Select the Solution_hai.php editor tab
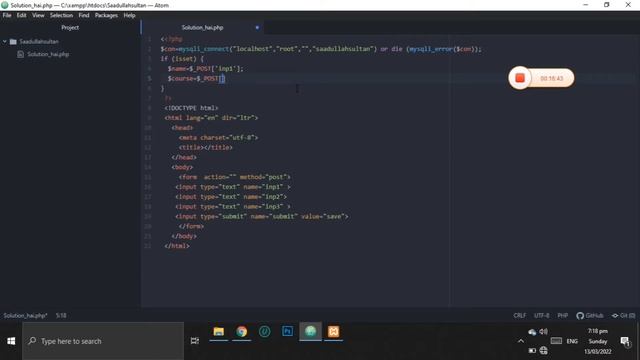 [202, 28]
